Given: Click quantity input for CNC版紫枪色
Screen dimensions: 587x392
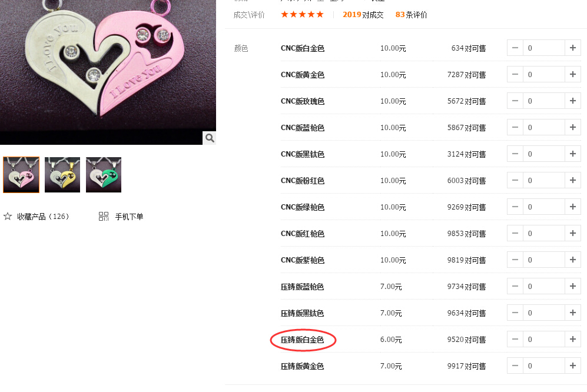Looking at the screenshot, I should coord(543,260).
